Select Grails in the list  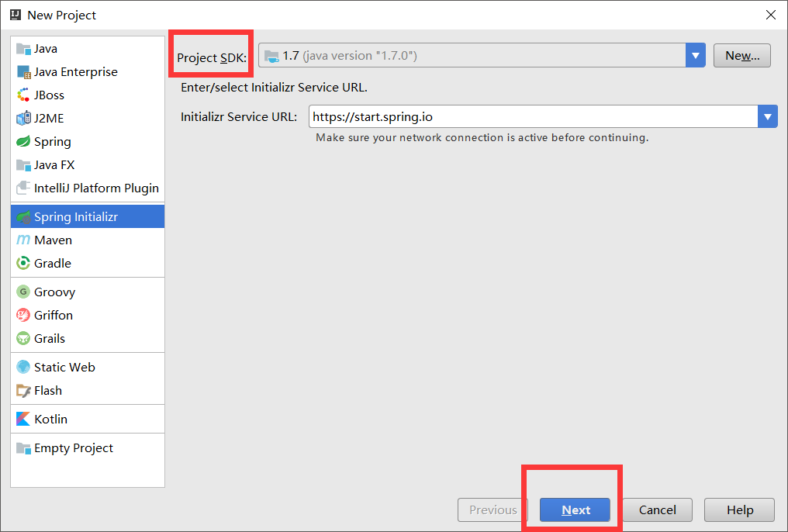[88, 339]
